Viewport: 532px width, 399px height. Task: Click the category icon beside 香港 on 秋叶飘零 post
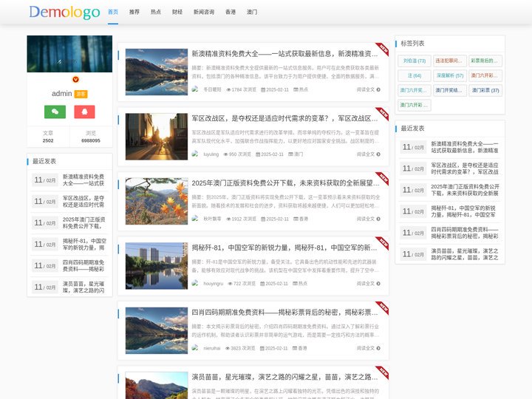tap(296, 219)
